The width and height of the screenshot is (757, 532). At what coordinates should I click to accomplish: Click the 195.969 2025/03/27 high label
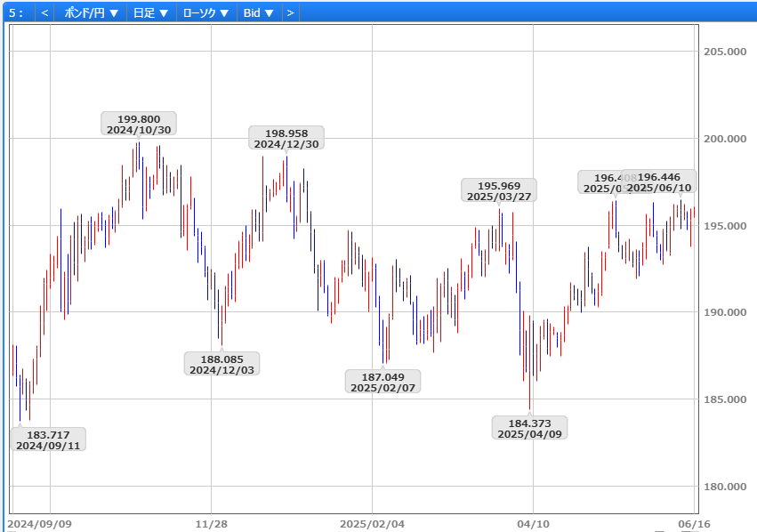(x=499, y=190)
